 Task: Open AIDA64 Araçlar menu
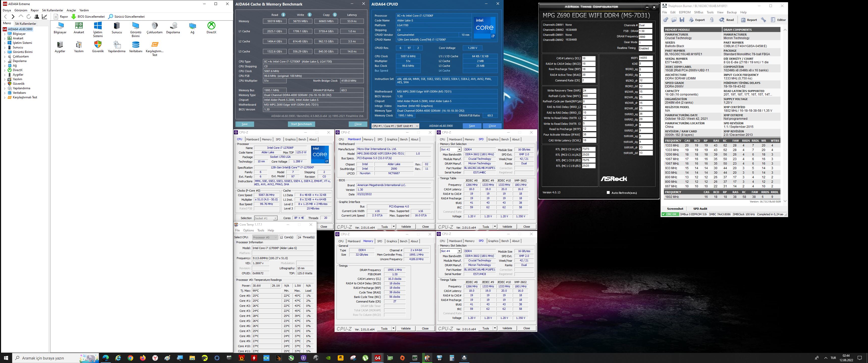pyautogui.click(x=71, y=10)
